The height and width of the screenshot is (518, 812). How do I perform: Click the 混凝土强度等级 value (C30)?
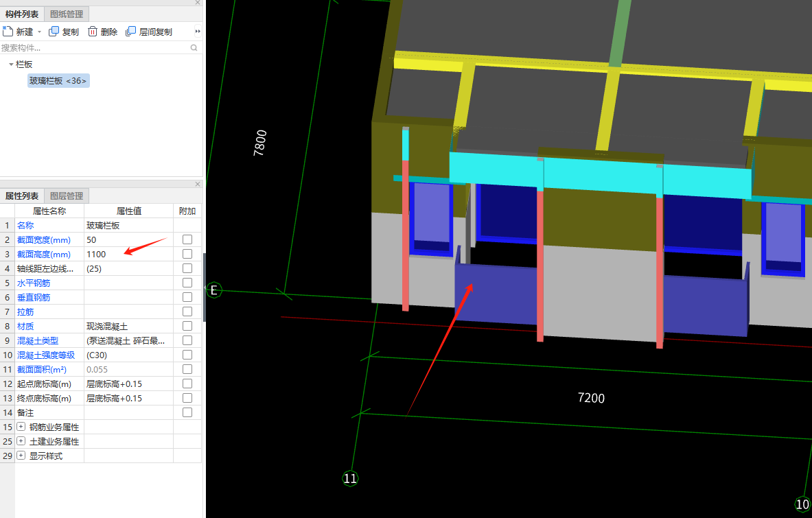[97, 355]
